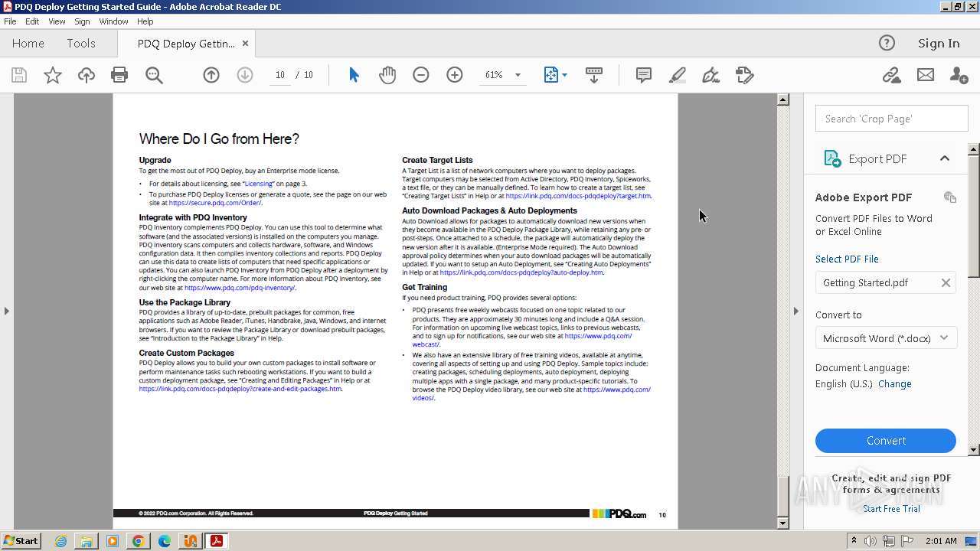Open Help question mark icon
The width and height of the screenshot is (980, 551).
(x=887, y=44)
